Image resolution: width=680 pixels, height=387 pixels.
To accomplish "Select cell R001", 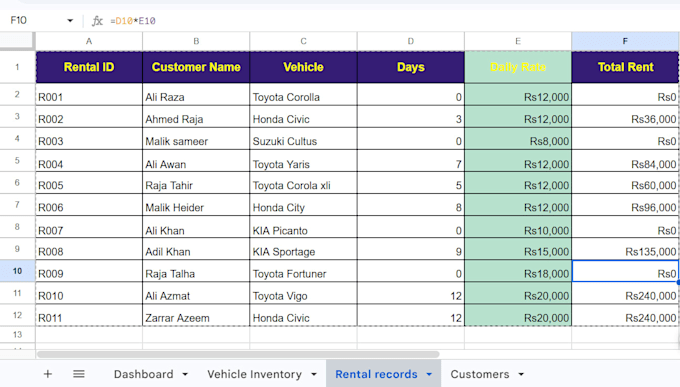I will (89, 95).
